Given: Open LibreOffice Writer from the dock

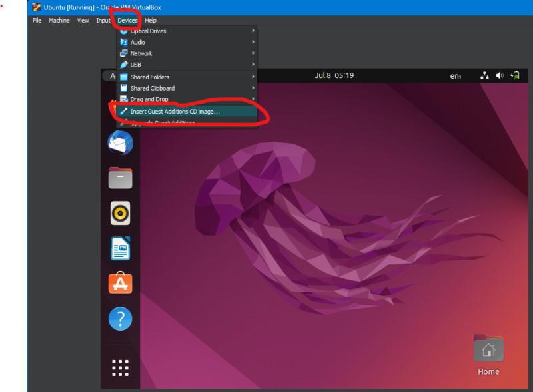Looking at the screenshot, I should (120, 248).
